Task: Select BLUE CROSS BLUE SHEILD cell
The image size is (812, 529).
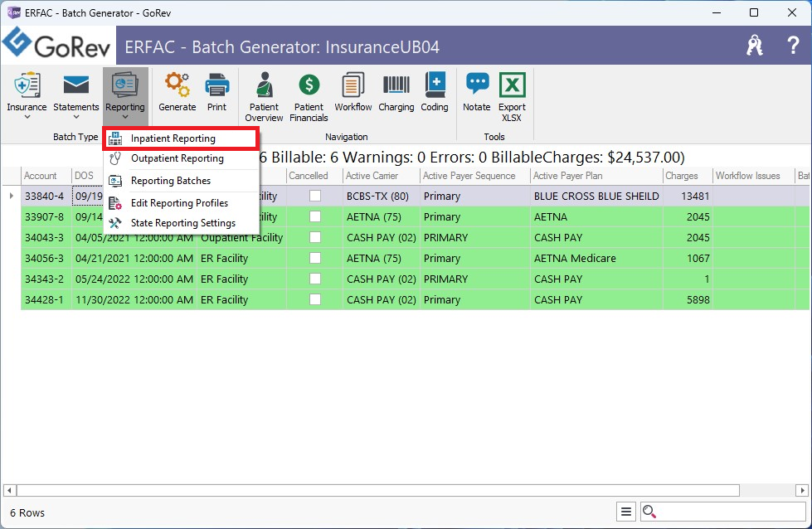Action: (x=596, y=197)
